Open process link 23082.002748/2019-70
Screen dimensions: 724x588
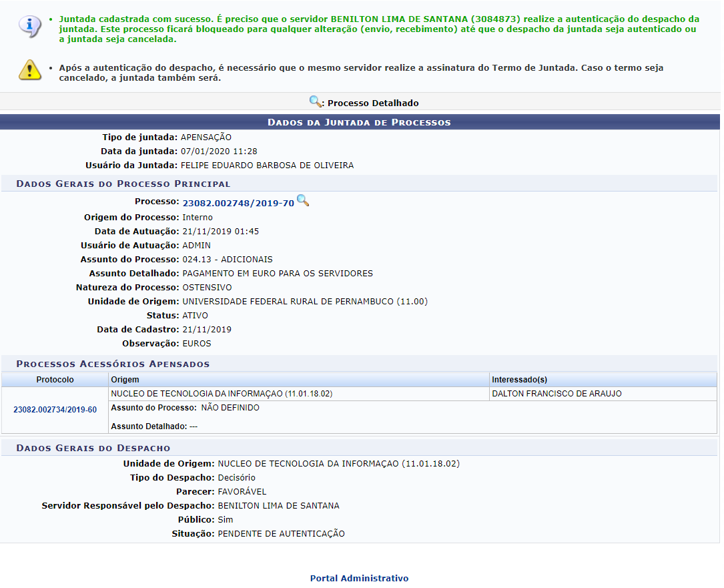pos(238,203)
